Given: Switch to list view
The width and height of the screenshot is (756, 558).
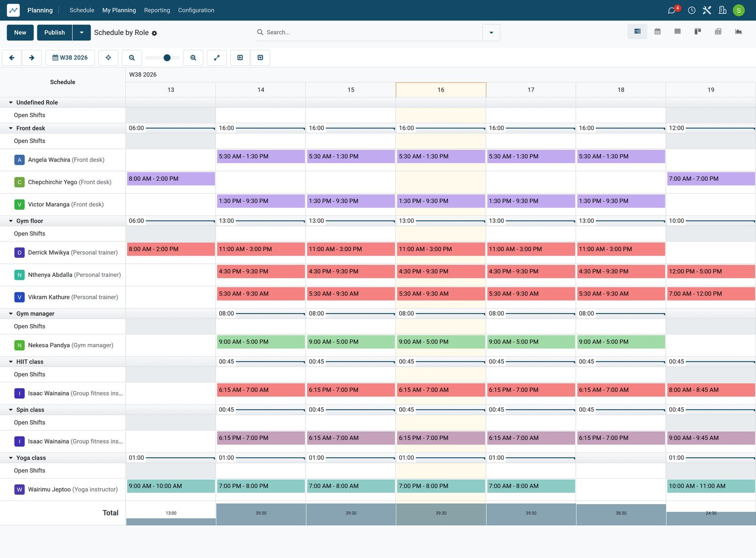Looking at the screenshot, I should click(x=678, y=32).
